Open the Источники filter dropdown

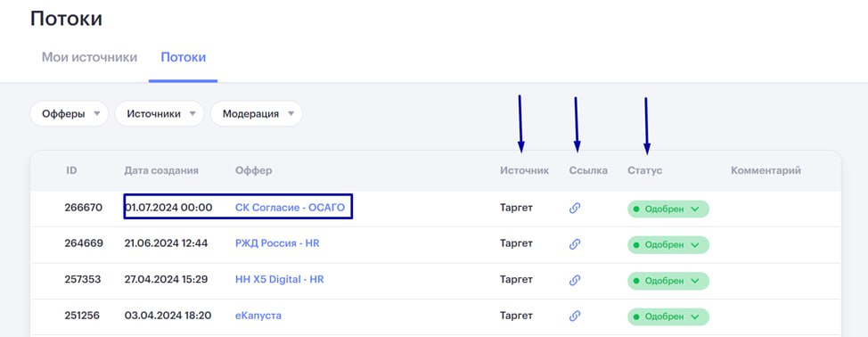[159, 113]
